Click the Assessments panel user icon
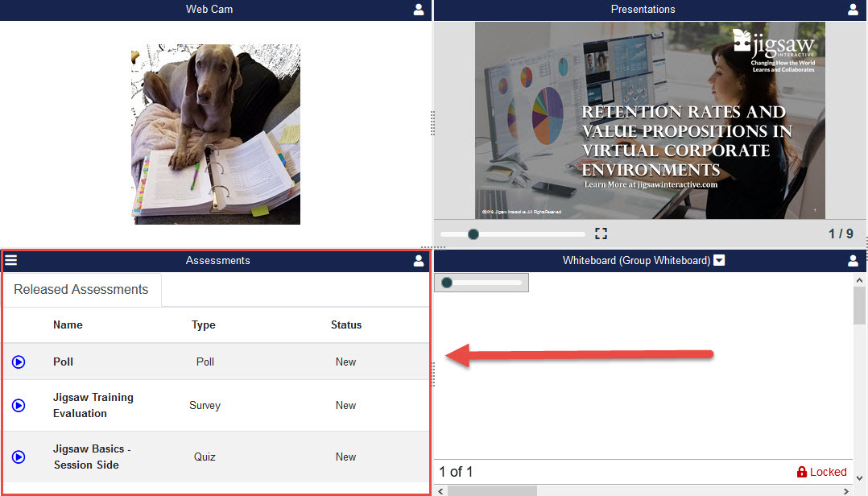The image size is (868, 496). (x=419, y=261)
